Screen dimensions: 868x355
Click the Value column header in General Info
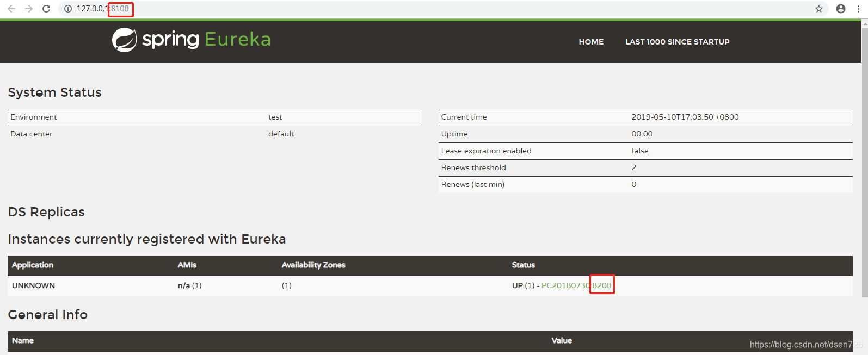tap(562, 340)
